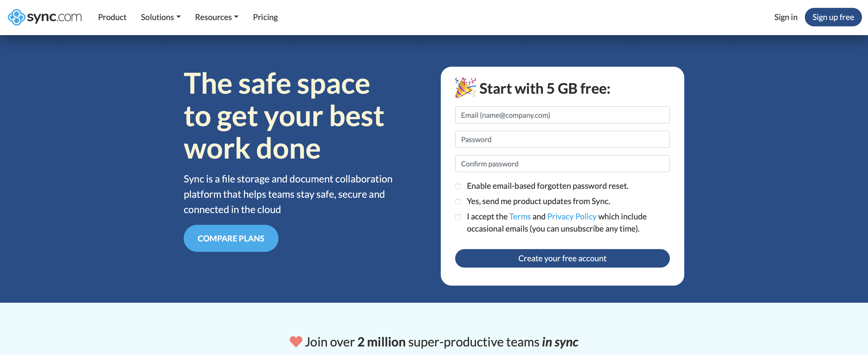The width and height of the screenshot is (868, 355).
Task: Enable email-based forgotten password reset checkbox
Action: [458, 186]
